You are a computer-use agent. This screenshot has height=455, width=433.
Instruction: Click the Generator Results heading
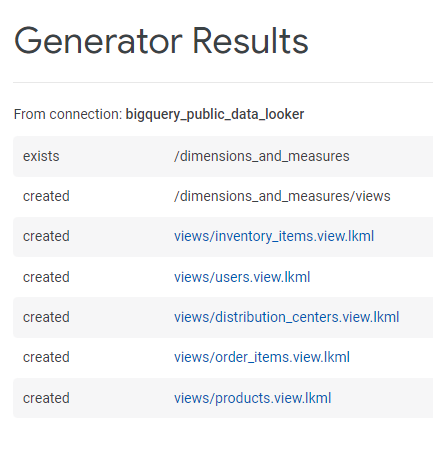point(161,41)
